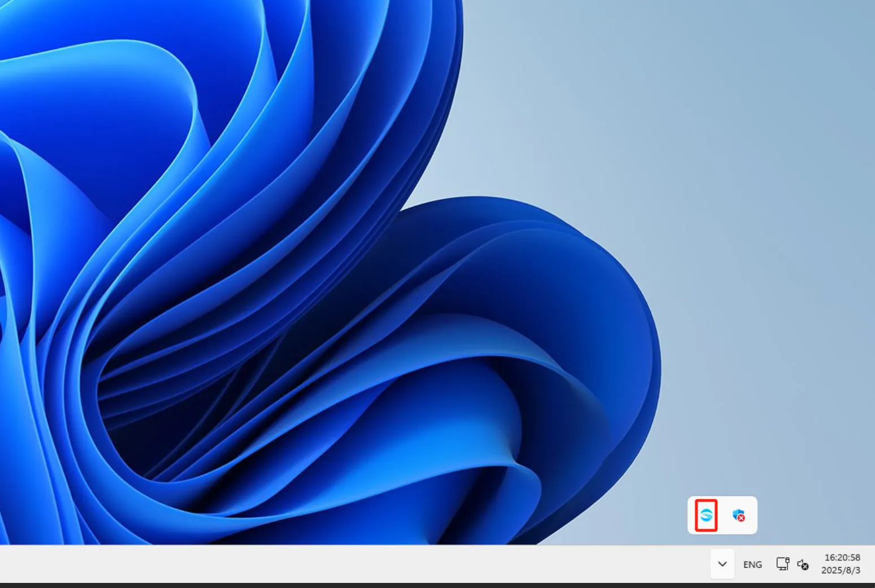Open Windows Security shield icon
The width and height of the screenshot is (875, 588).
coord(738,515)
